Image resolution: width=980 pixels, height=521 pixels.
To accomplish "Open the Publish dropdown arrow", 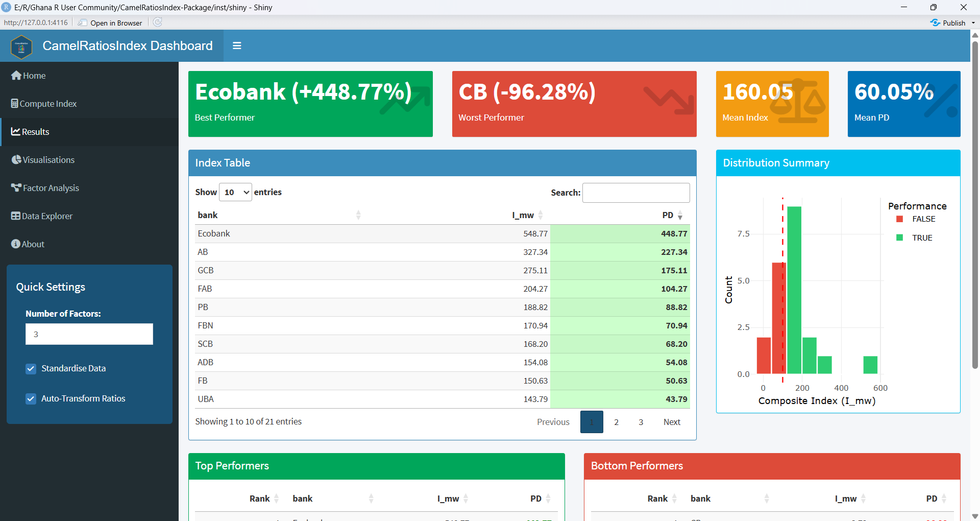I will click(973, 23).
